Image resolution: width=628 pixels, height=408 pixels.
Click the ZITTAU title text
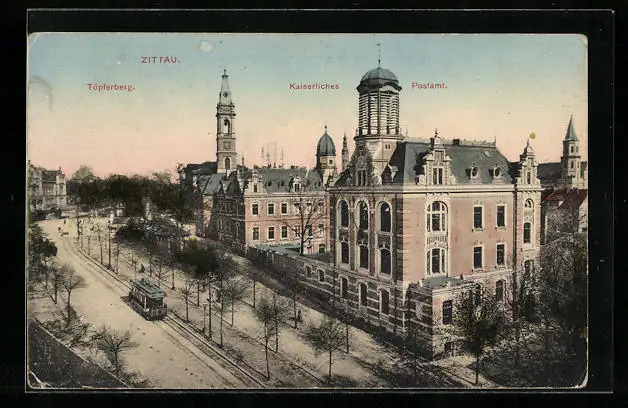[160, 60]
